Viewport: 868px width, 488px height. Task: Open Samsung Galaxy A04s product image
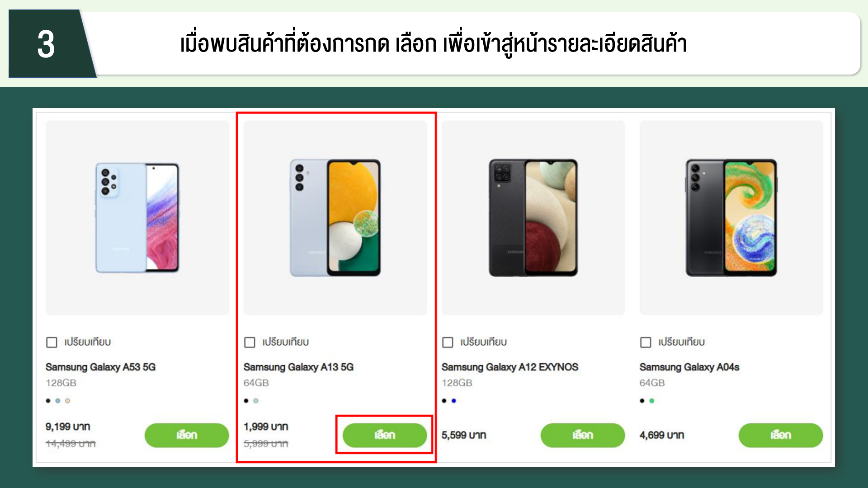coord(731,217)
